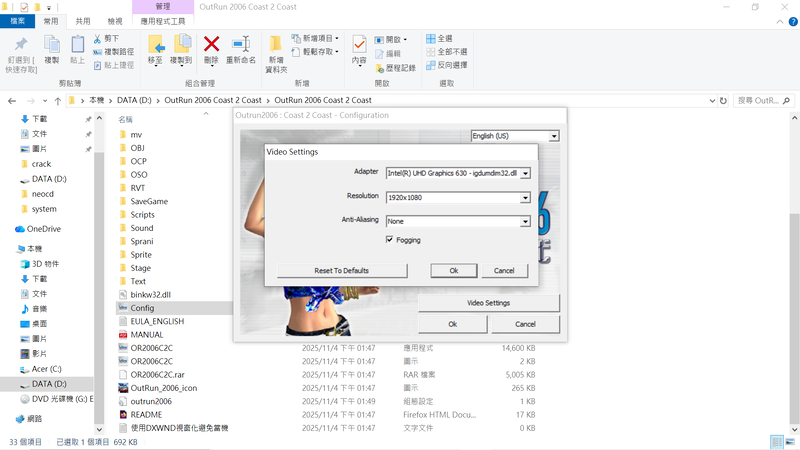Switch to the View (檢視) tab

coord(115,21)
